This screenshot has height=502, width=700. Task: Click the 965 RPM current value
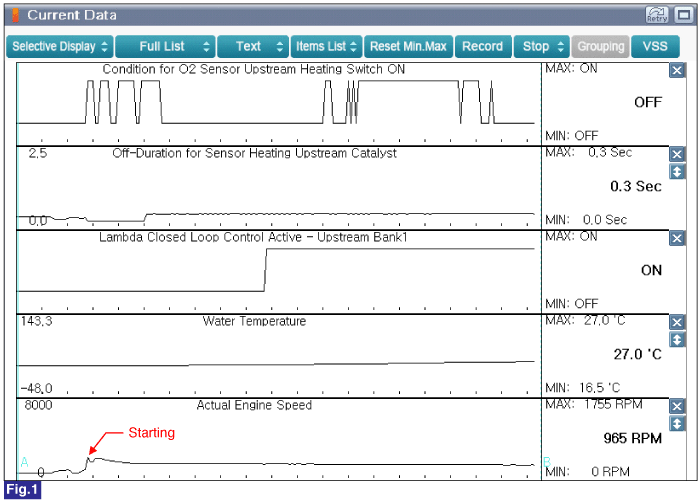pos(632,438)
